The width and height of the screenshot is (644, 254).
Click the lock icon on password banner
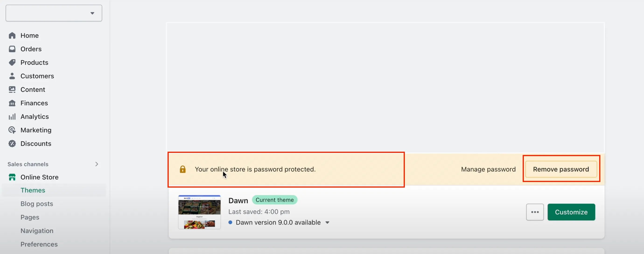coord(182,169)
